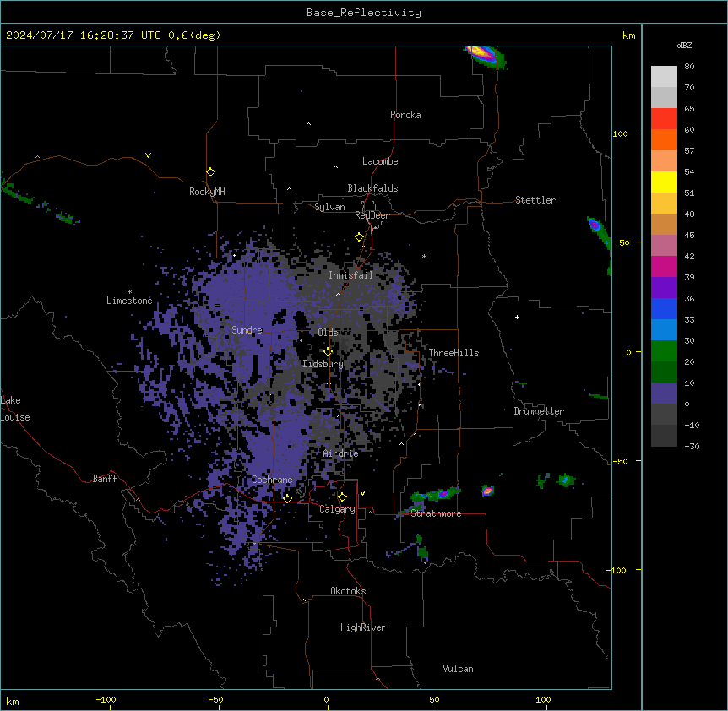This screenshot has height=711, width=728.
Task: Pick the light gray 70-80 dBZ swatch
Action: (x=664, y=77)
